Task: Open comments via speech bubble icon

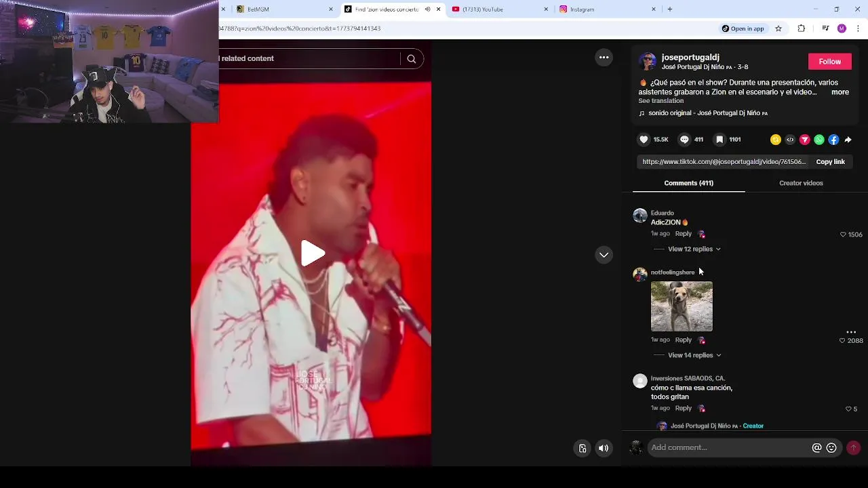Action: point(684,140)
